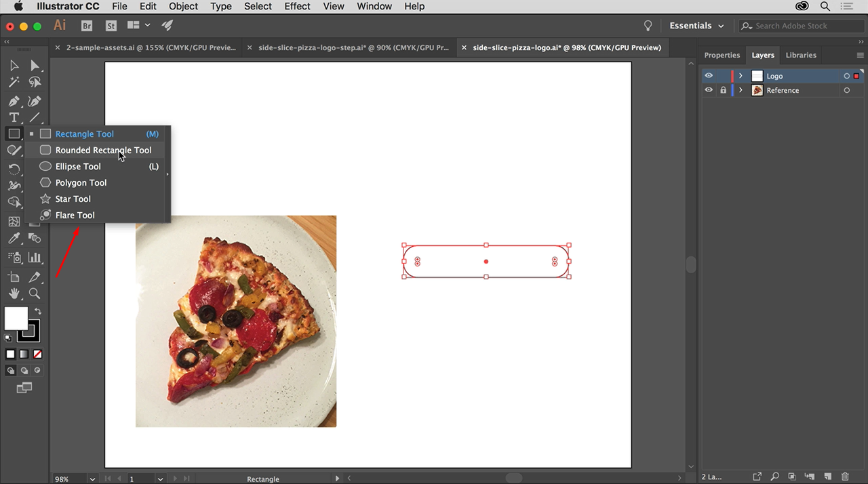Choose Star Tool from flyout
The image size is (868, 484).
pos(96,199)
